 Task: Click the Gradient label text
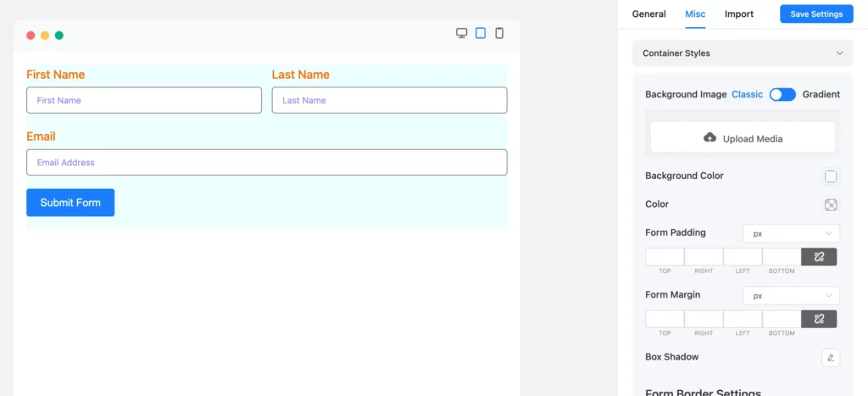pyautogui.click(x=821, y=95)
